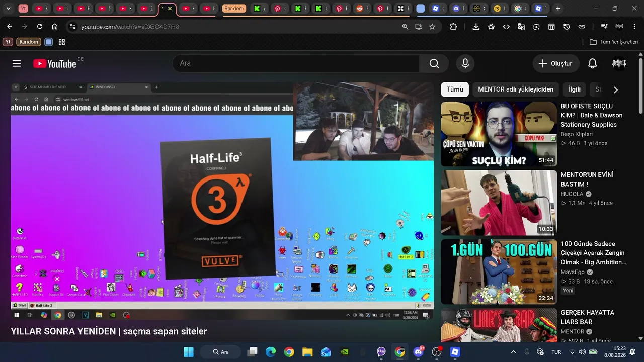Bookmark this page with the star

point(432,27)
